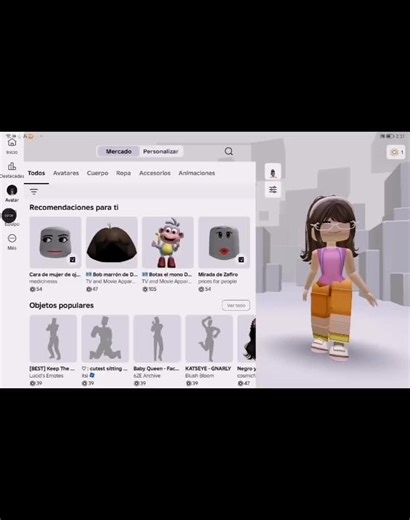Screen dimensions: 410x520
Task: Select the Avatar sidebar icon
Action: [x=12, y=190]
